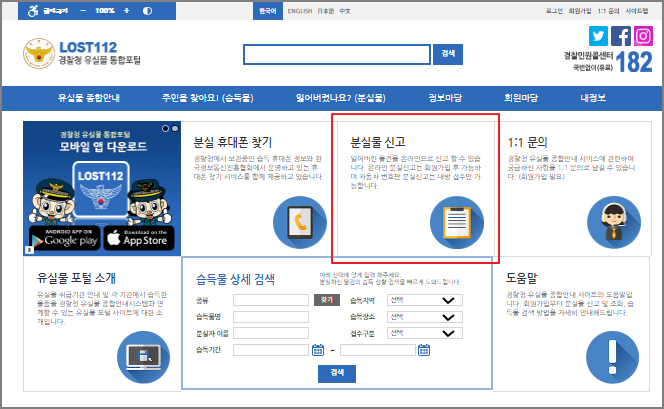Open the 분실물 신고 heading
Viewport: 664px width, 409px height.
click(378, 142)
